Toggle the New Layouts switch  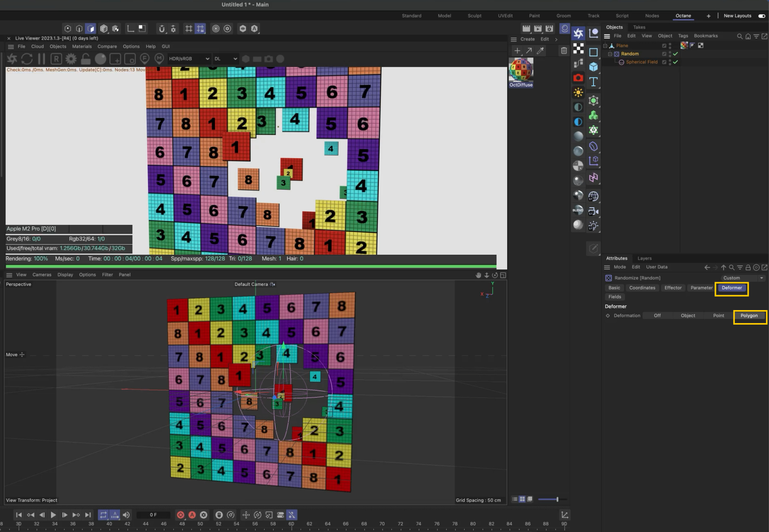762,16
